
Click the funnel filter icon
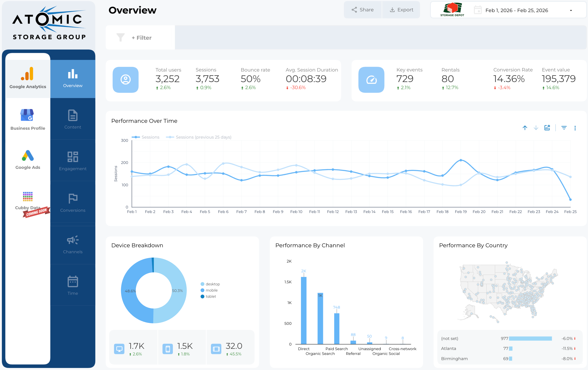point(120,38)
